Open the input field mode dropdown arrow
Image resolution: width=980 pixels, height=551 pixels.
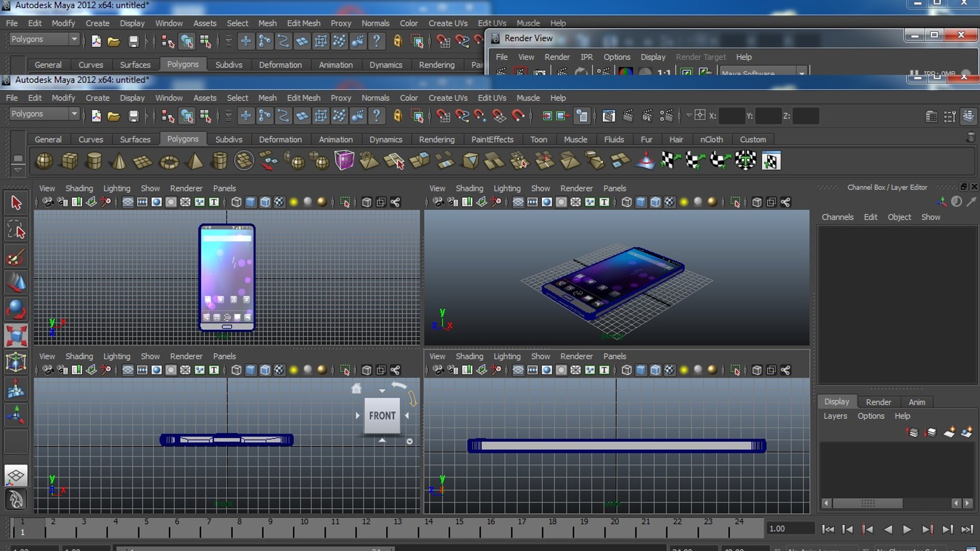point(689,115)
